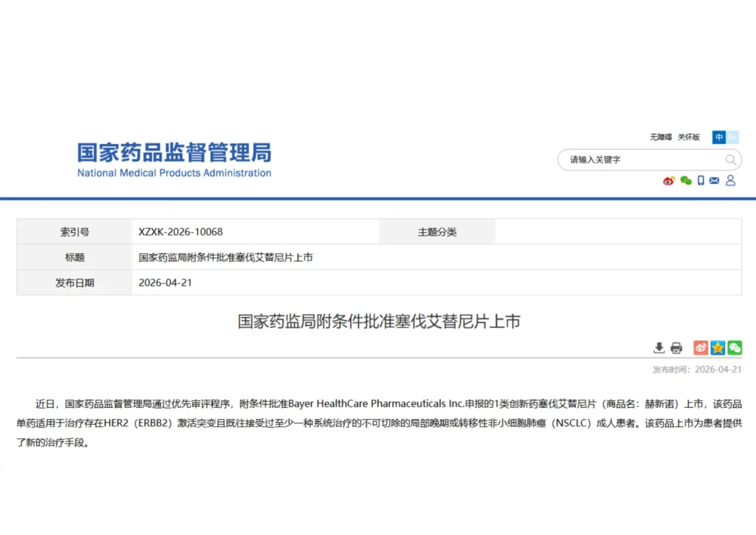Open the mobile phone icon in header
Image resolution: width=756 pixels, height=535 pixels.
pyautogui.click(x=701, y=180)
